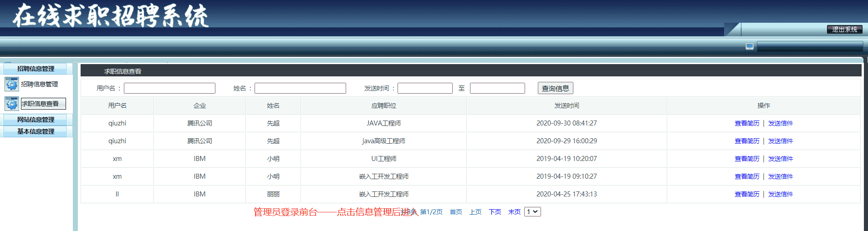This screenshot has width=868, height=231.
Task: View resume for 小明's 嵌入工开发工程师 application
Action: [747, 176]
